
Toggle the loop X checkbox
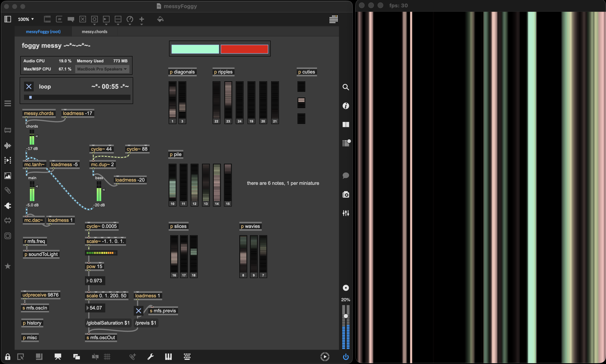(29, 87)
